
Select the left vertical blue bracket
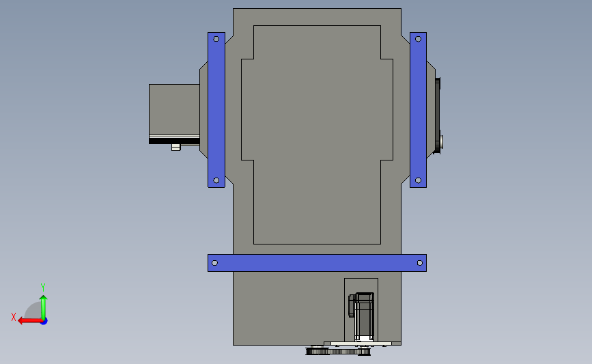coord(216,109)
